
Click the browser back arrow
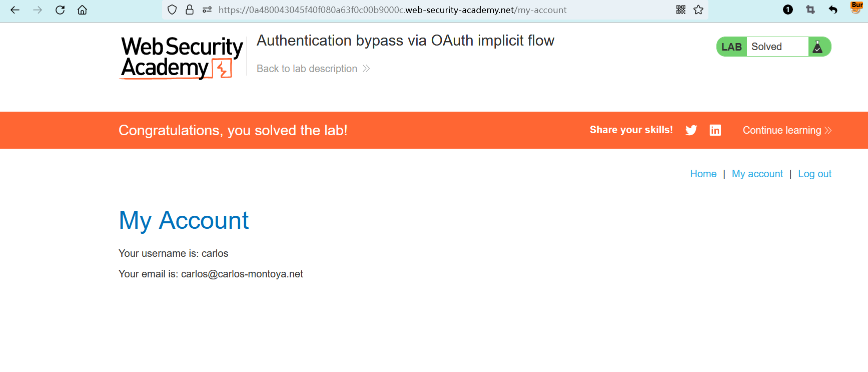(x=15, y=10)
